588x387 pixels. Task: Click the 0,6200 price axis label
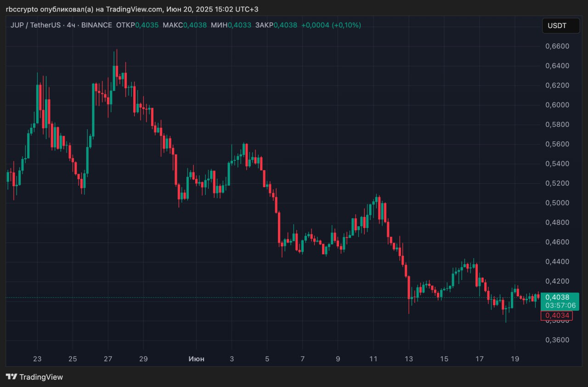557,85
